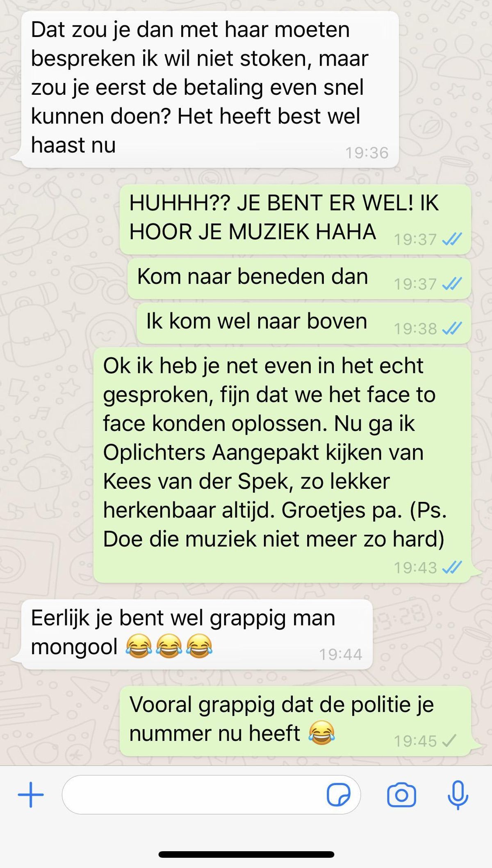492x868 pixels.
Task: Tap the plus attachment icon
Action: click(31, 795)
